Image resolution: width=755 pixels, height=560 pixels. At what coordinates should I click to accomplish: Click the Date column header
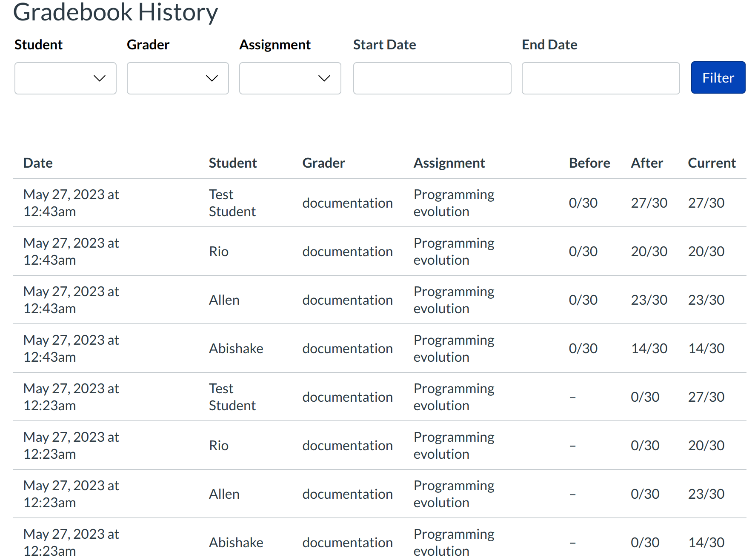38,163
